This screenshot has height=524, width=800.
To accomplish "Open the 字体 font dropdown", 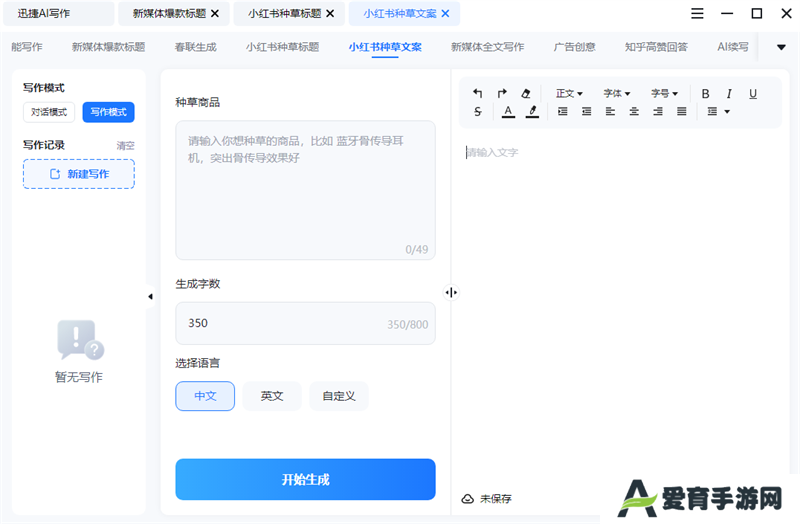I will pyautogui.click(x=617, y=93).
